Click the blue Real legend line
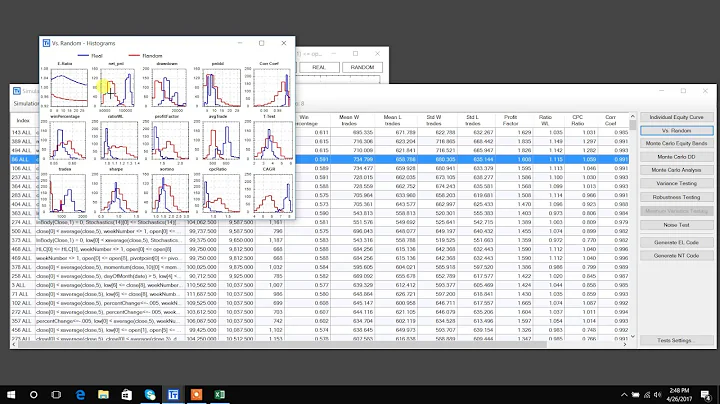Image resolution: width=720 pixels, height=404 pixels. point(83,56)
